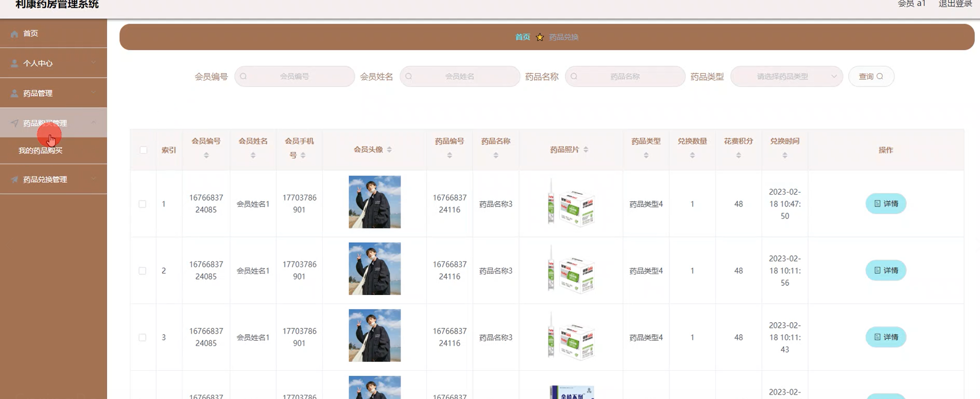Viewport: 980px width, 399px height.
Task: Expand the 药品兑换管理 chevron
Action: click(x=93, y=179)
